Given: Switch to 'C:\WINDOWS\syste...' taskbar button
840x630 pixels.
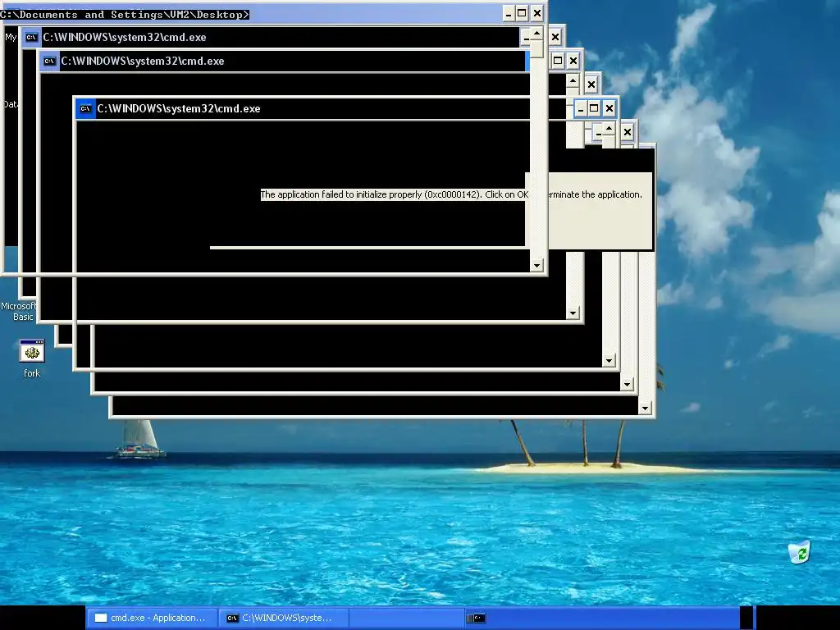Looking at the screenshot, I should [x=283, y=618].
